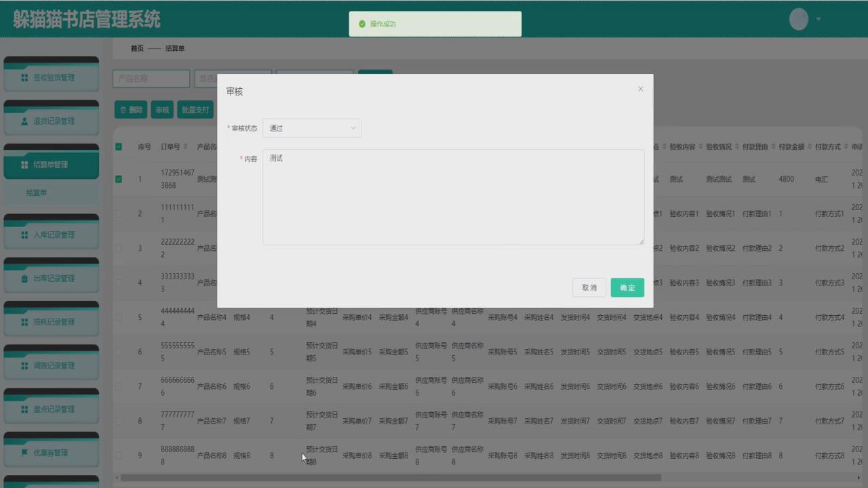Click the 批量支付 button
Image resolution: width=868 pixels, height=488 pixels.
195,110
